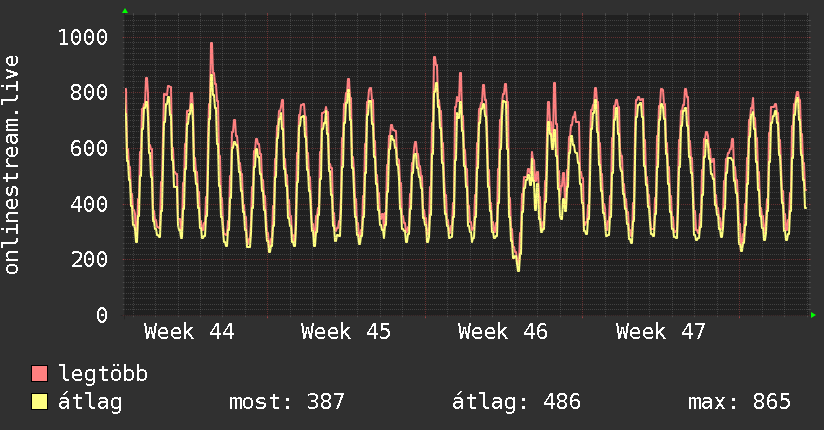Click the green arrow ending the x-axis
The height and width of the screenshot is (430, 824).
pos(813,315)
